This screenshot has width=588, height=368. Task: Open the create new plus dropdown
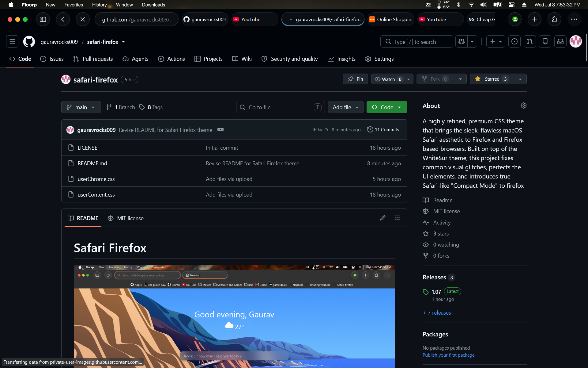click(496, 41)
